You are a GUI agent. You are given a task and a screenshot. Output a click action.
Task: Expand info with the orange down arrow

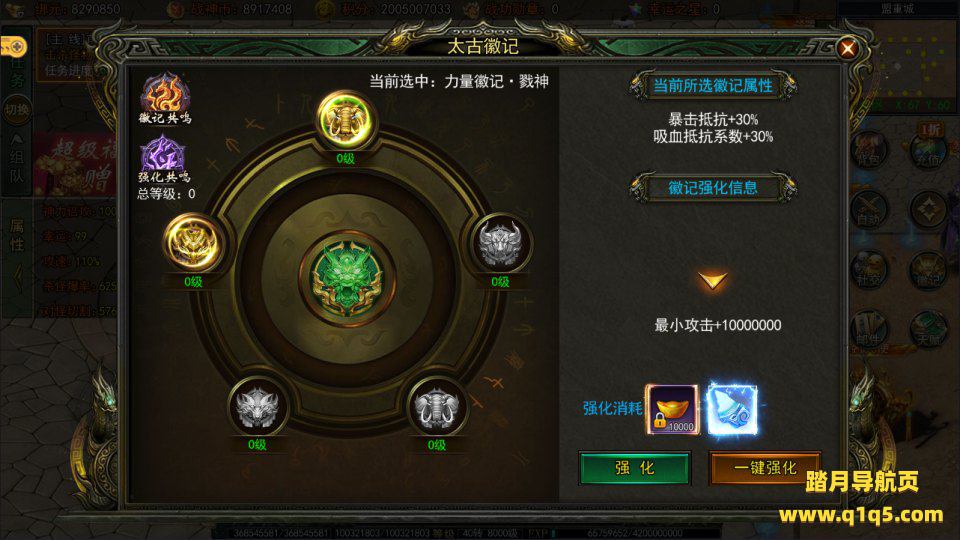pyautogui.click(x=713, y=281)
